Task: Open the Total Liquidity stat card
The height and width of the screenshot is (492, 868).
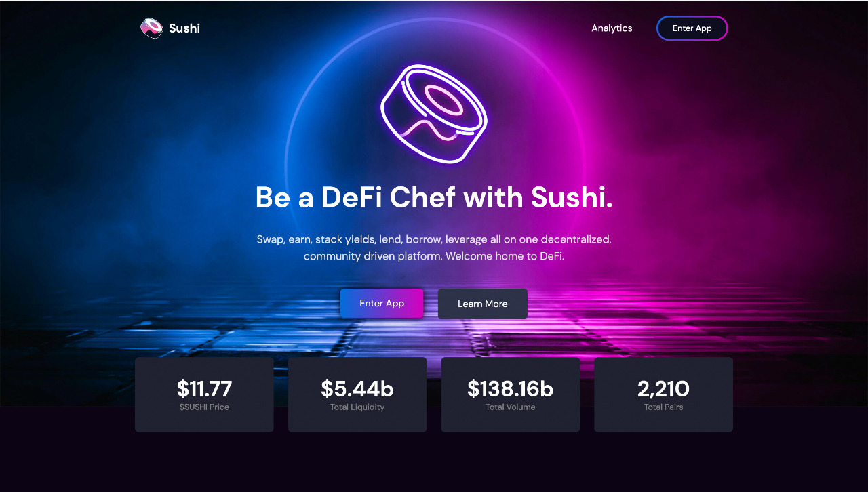Action: click(357, 394)
